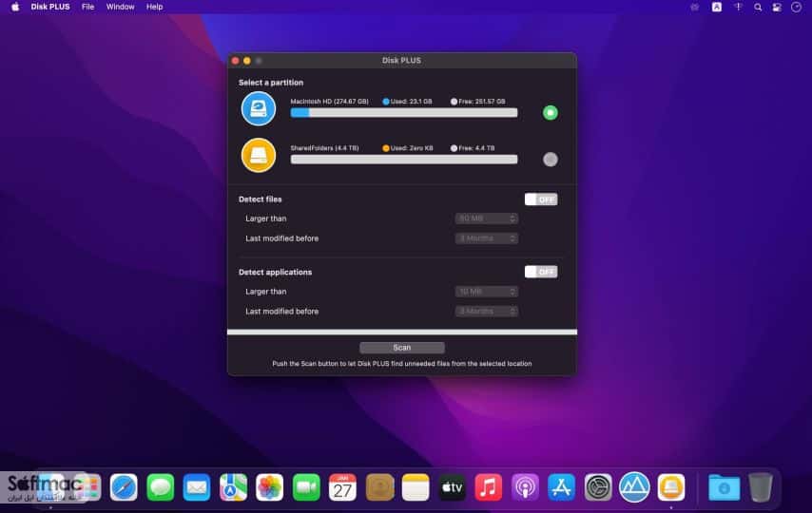Open FaceTime from the dock
The width and height of the screenshot is (812, 513).
pos(306,487)
